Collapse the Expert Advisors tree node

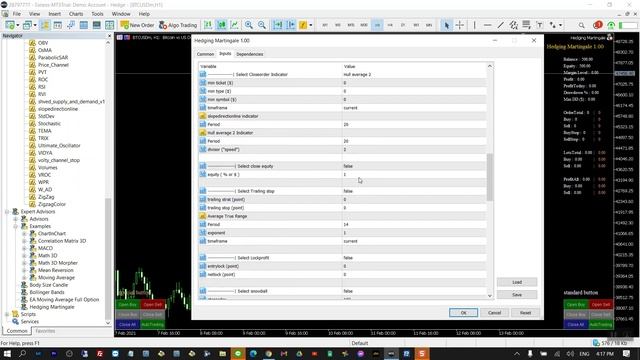[7, 211]
